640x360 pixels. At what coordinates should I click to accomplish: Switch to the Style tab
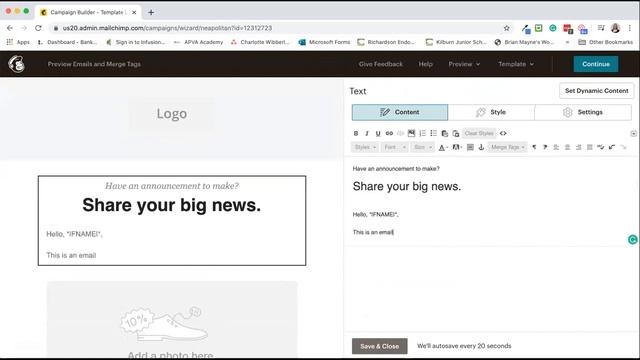[x=491, y=112]
